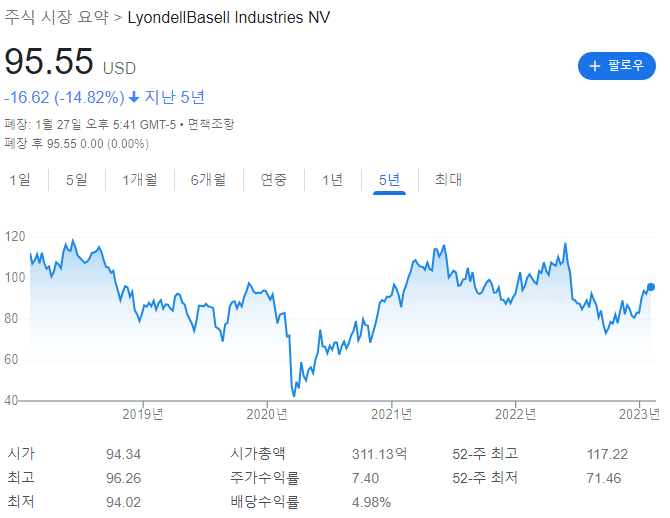Screen dimensions: 670x518
Task: Click the 배당수익률 value 4.98%
Action: tap(371, 502)
